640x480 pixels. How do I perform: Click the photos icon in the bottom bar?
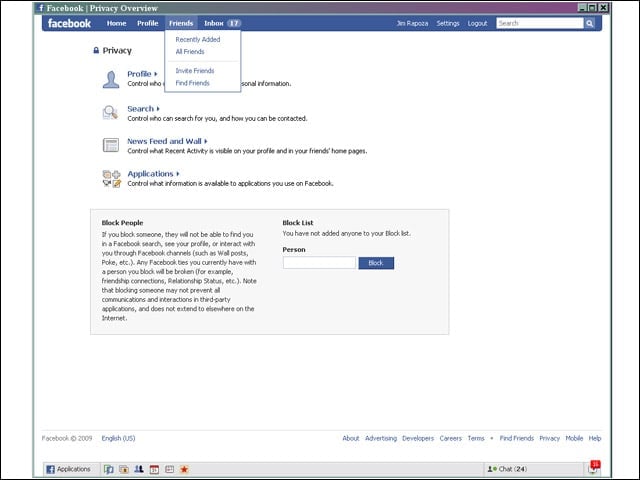pyautogui.click(x=124, y=469)
